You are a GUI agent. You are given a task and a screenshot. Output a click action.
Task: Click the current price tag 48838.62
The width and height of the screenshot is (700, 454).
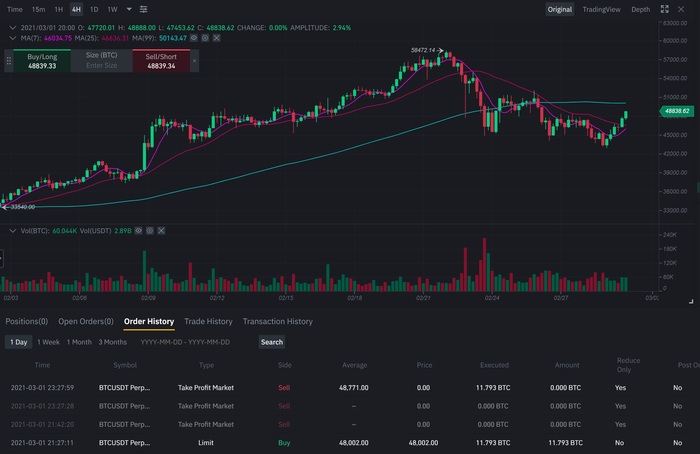(x=677, y=111)
